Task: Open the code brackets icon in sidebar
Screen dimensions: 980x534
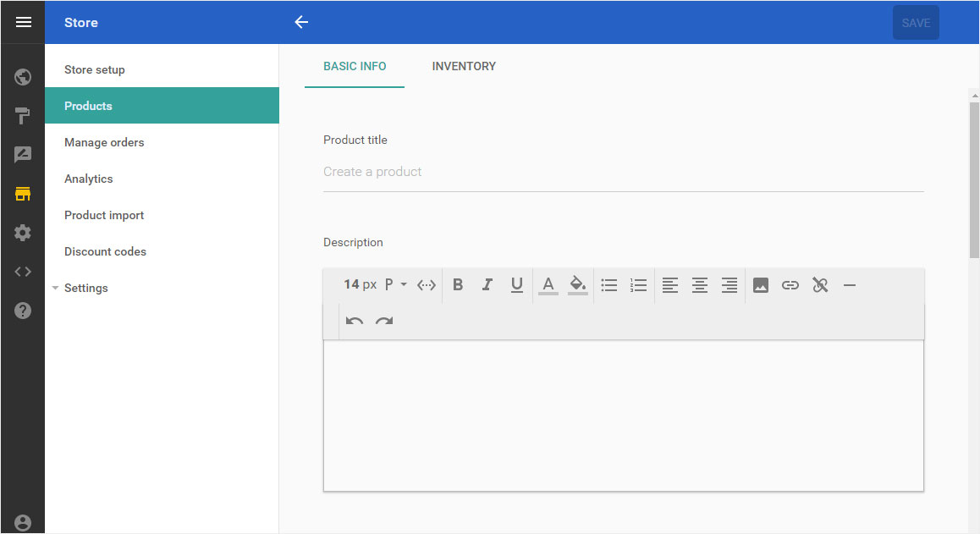Action: pyautogui.click(x=23, y=272)
